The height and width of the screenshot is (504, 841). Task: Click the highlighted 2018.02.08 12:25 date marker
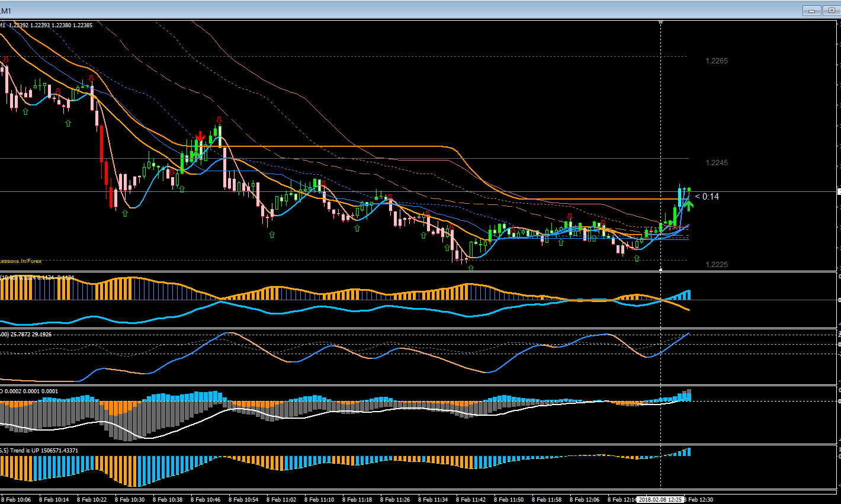[660, 499]
